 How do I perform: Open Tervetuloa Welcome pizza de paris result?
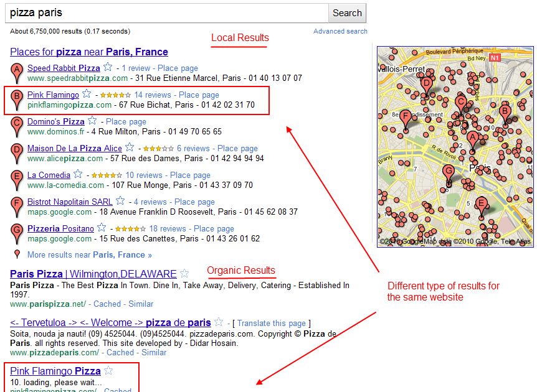tap(110, 322)
